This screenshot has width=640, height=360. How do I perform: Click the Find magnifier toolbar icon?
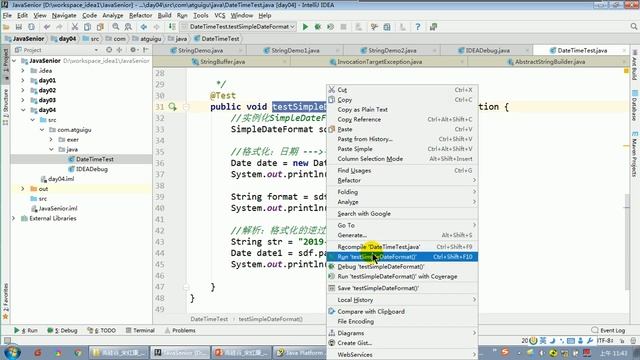coord(116,27)
